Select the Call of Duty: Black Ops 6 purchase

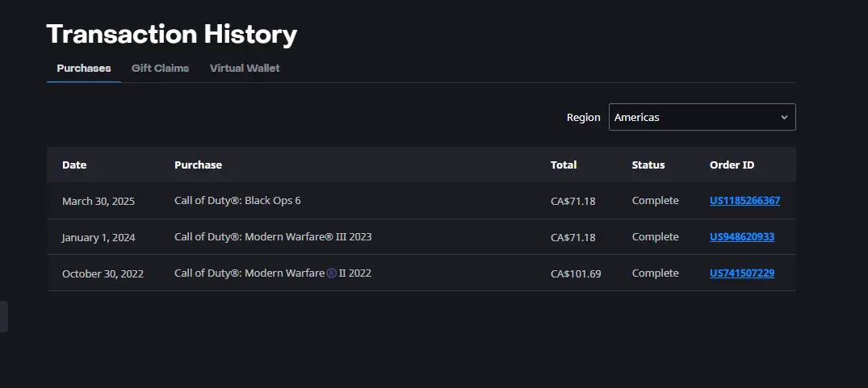point(237,200)
